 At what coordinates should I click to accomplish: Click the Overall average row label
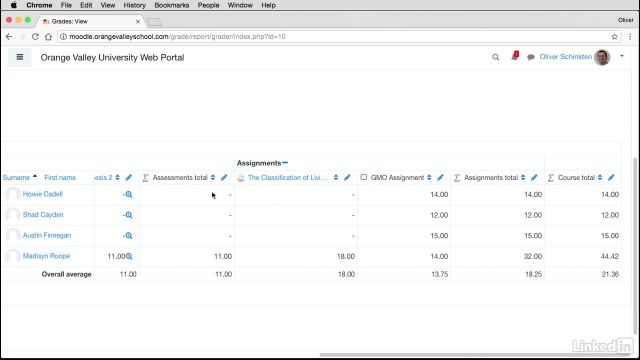(x=67, y=274)
